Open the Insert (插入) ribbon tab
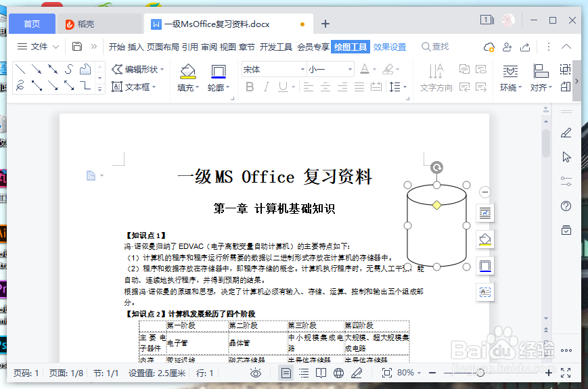588x389 pixels. click(x=135, y=47)
